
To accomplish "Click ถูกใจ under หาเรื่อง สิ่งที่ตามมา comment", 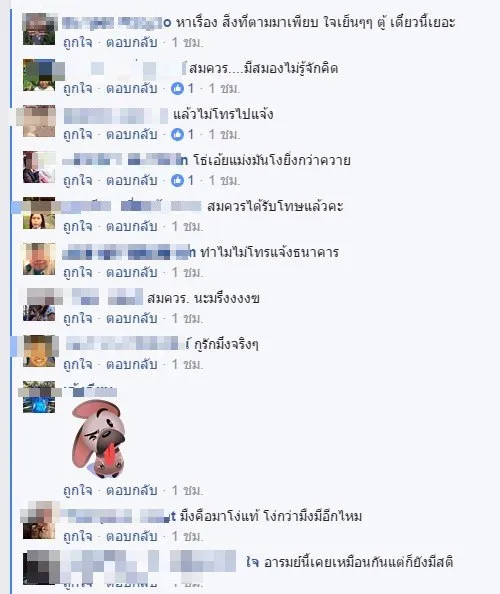I will tap(78, 42).
